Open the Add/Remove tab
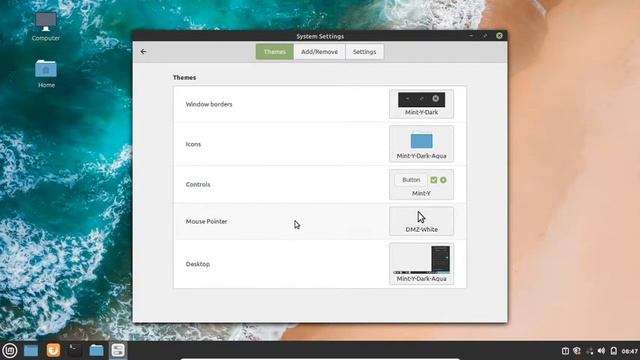Viewport: 640px width, 360px height. [319, 52]
